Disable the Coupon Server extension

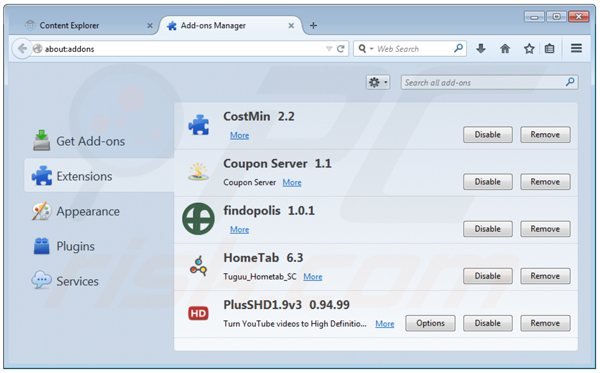click(488, 182)
